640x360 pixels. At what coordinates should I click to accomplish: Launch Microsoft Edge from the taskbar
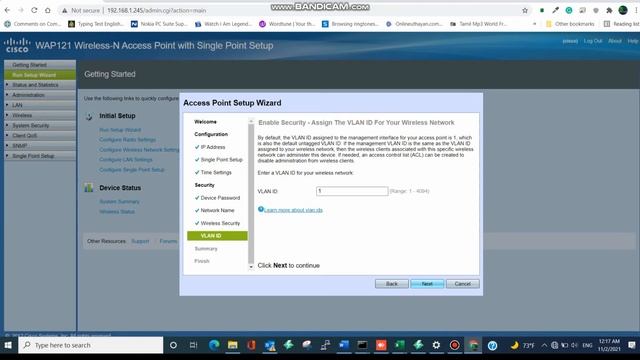point(214,345)
